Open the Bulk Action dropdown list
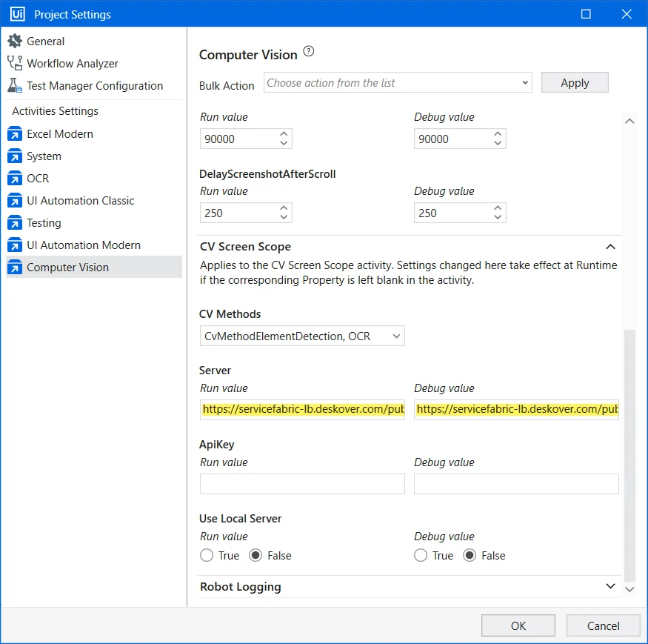 click(x=398, y=83)
